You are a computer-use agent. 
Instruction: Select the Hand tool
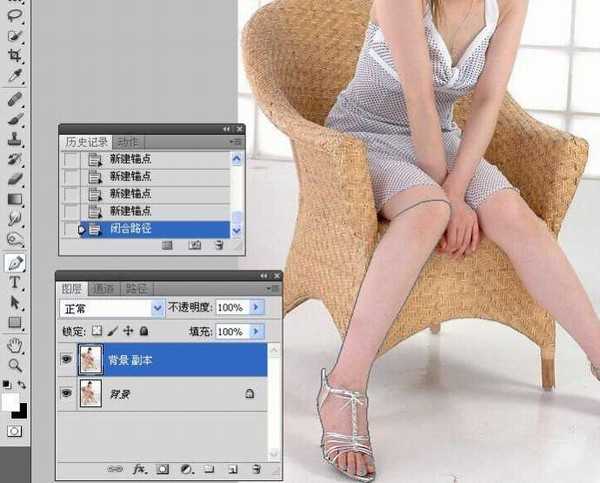click(x=15, y=345)
